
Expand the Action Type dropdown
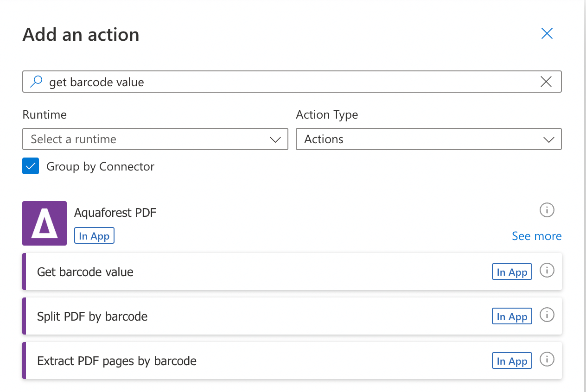click(x=428, y=139)
